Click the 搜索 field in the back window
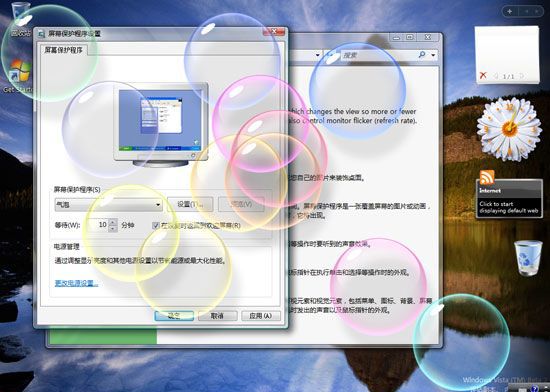 pos(379,55)
